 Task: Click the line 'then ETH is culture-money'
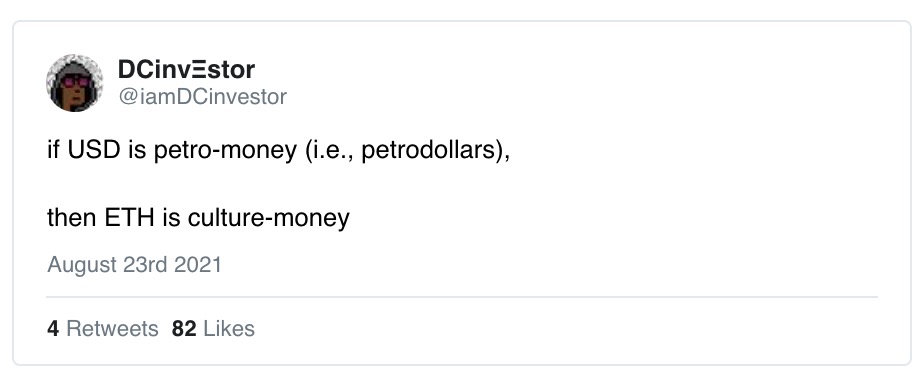click(198, 218)
